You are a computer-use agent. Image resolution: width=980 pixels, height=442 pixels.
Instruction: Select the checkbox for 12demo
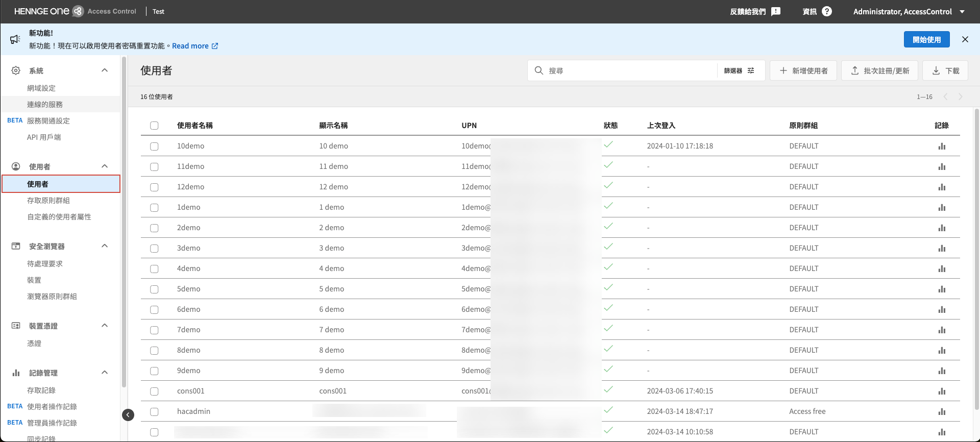(154, 187)
